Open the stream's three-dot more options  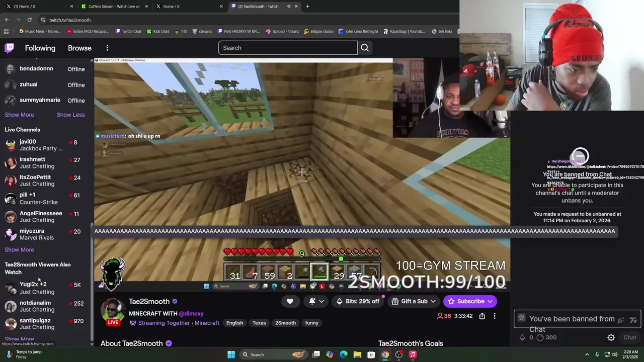(x=495, y=316)
